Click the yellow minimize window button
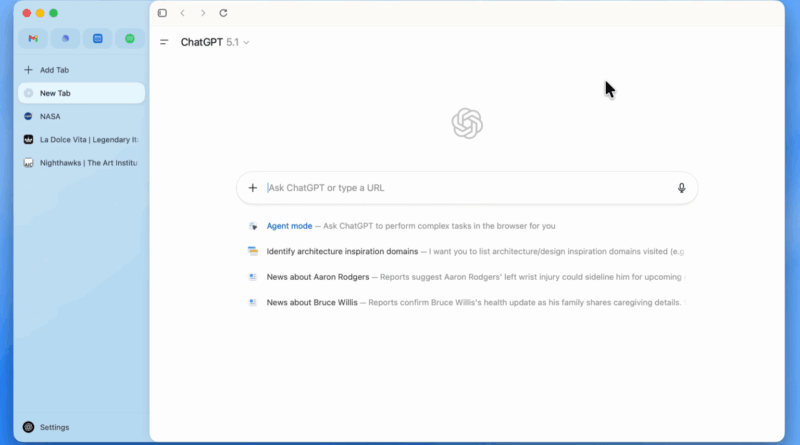Screen dimensions: 800x445 pos(40,13)
